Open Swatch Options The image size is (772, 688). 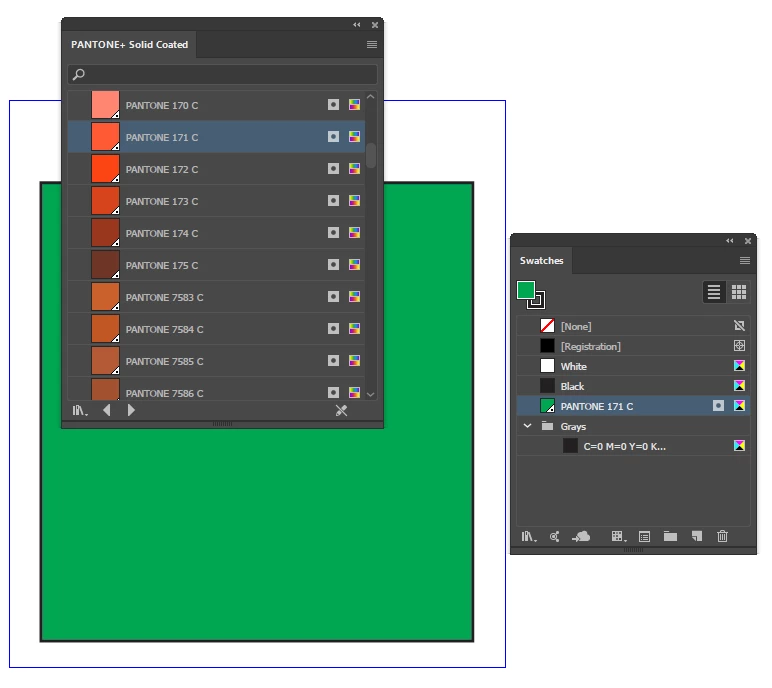[x=644, y=536]
